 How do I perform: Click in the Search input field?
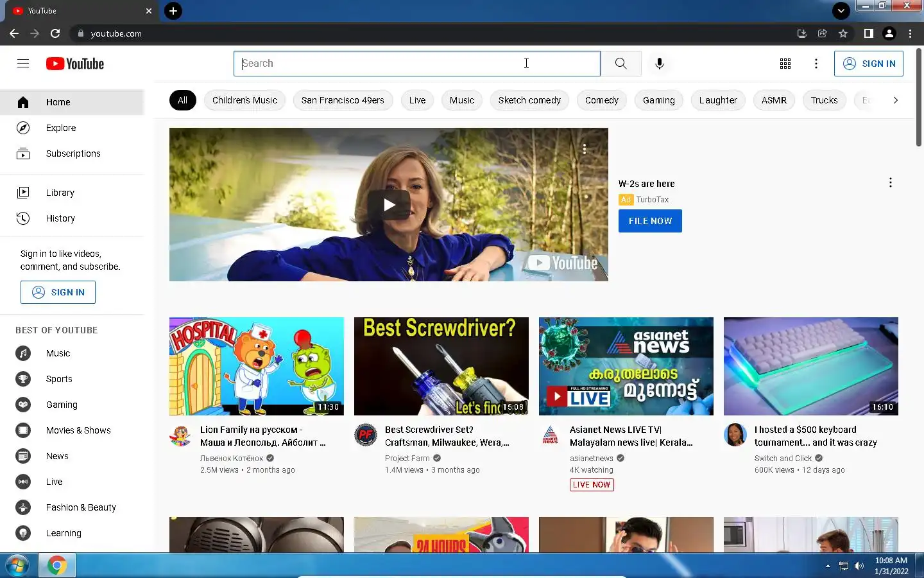tap(417, 64)
